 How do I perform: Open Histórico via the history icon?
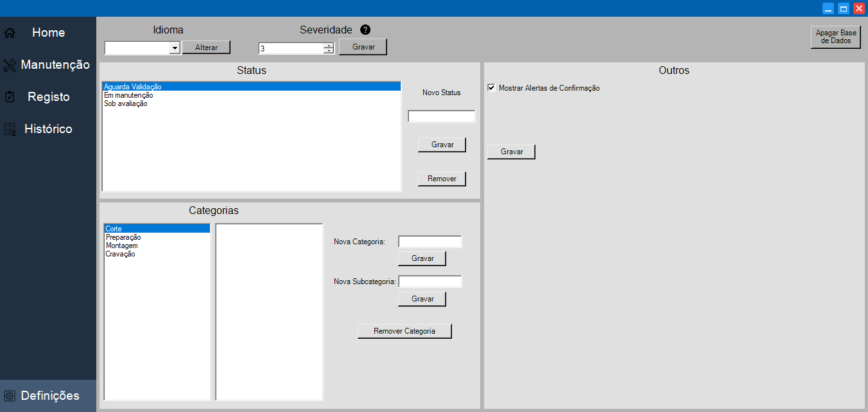point(9,129)
